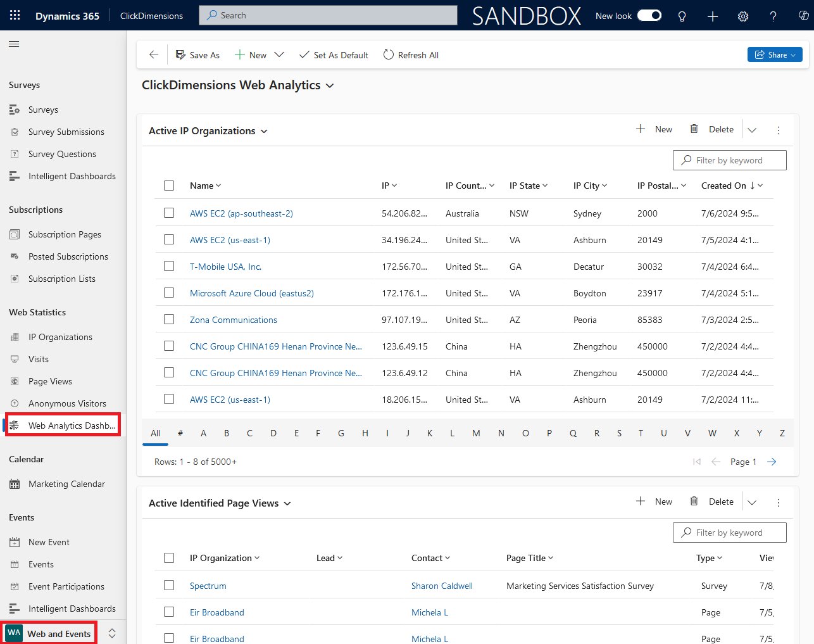Screen dimensions: 814x644
Task: Click New in IP Organizations grid
Action: (x=654, y=129)
